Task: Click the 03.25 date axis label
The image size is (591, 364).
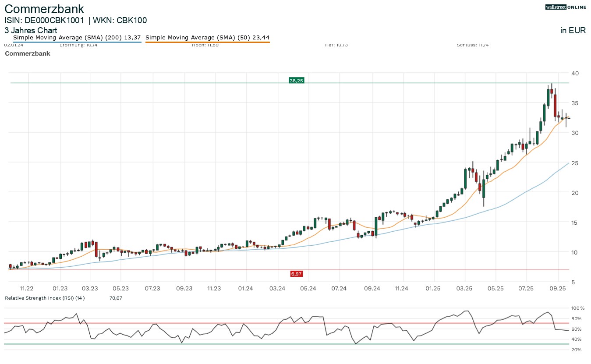Action: click(464, 288)
